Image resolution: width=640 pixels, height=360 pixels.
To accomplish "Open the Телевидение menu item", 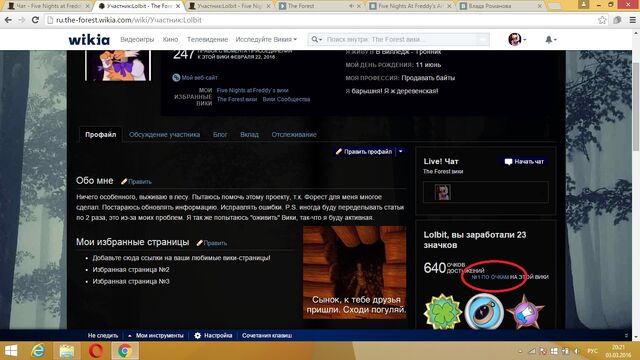I will point(207,40).
